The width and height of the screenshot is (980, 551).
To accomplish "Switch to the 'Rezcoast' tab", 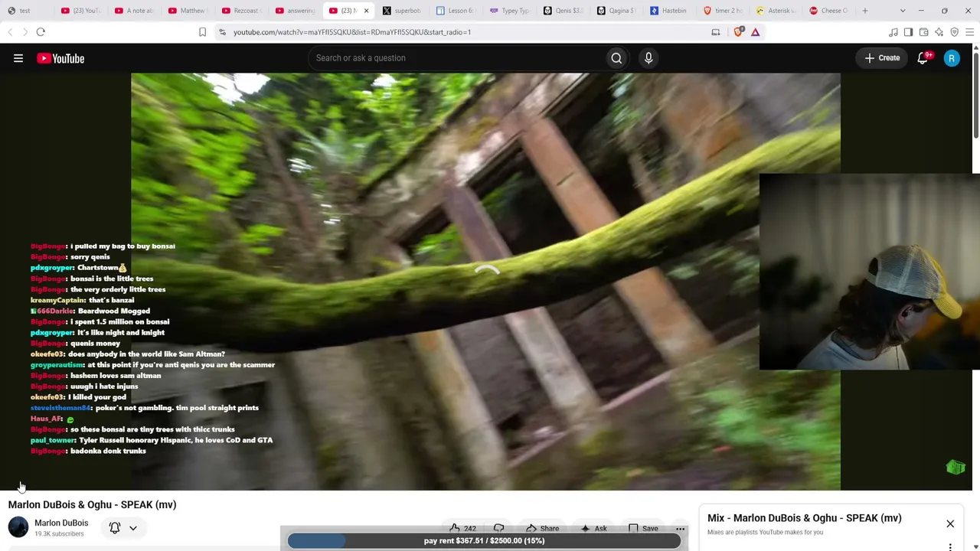I will coord(241,11).
